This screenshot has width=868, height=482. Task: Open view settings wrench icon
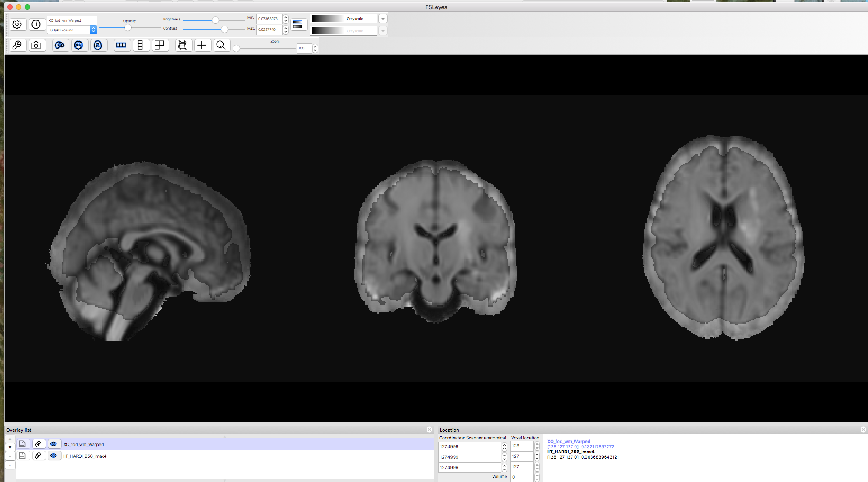point(17,46)
